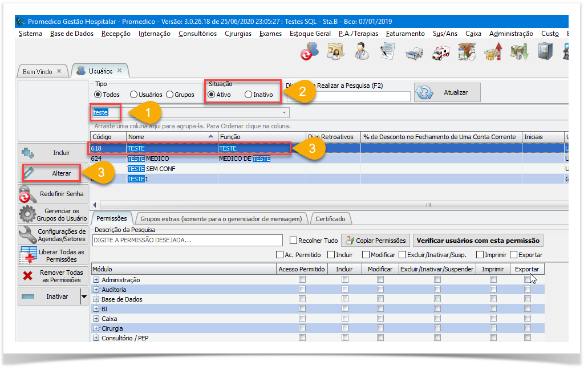
Task: Open the dropdown arrow beside Inativar
Action: pyautogui.click(x=84, y=296)
